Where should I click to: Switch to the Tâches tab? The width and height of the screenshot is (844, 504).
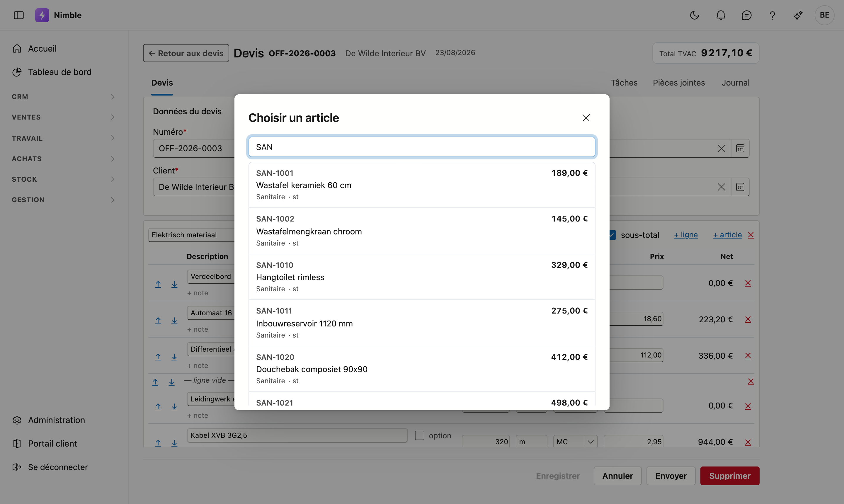point(624,83)
